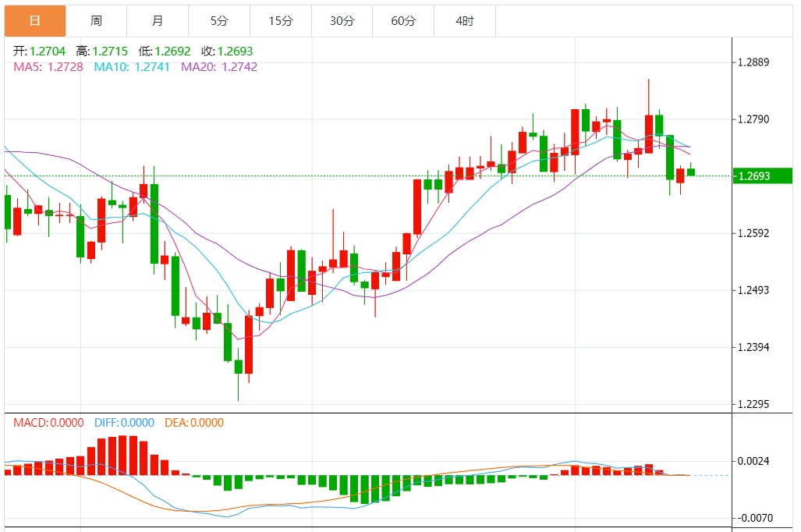801x532 pixels.
Task: Click the DIFF:0.0000 indicator label
Action: pyautogui.click(x=124, y=423)
